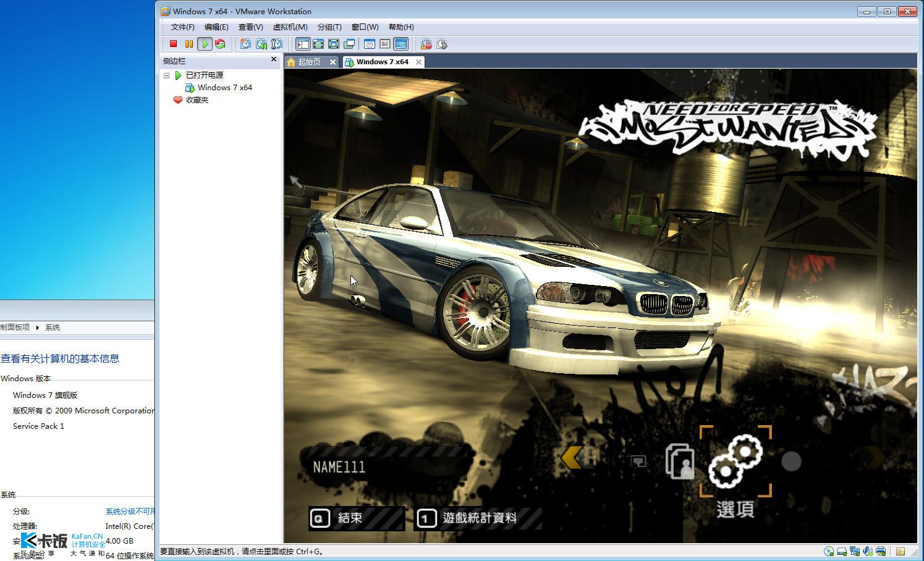
Task: Activate Unity mode overlapping-windows icon
Action: pos(349,44)
